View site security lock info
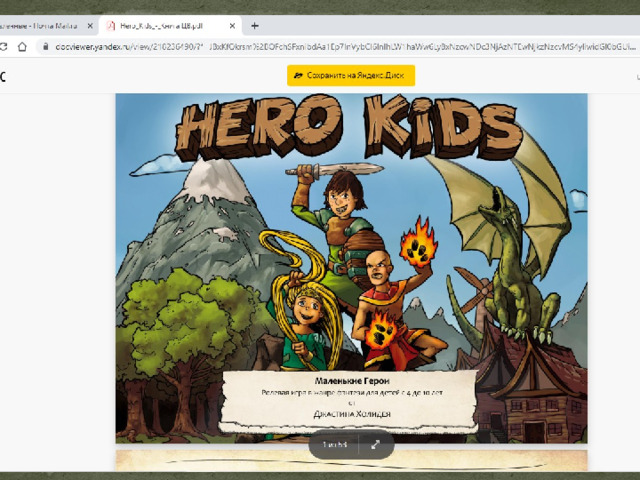Viewport: 640px width, 480px height. [x=46, y=47]
